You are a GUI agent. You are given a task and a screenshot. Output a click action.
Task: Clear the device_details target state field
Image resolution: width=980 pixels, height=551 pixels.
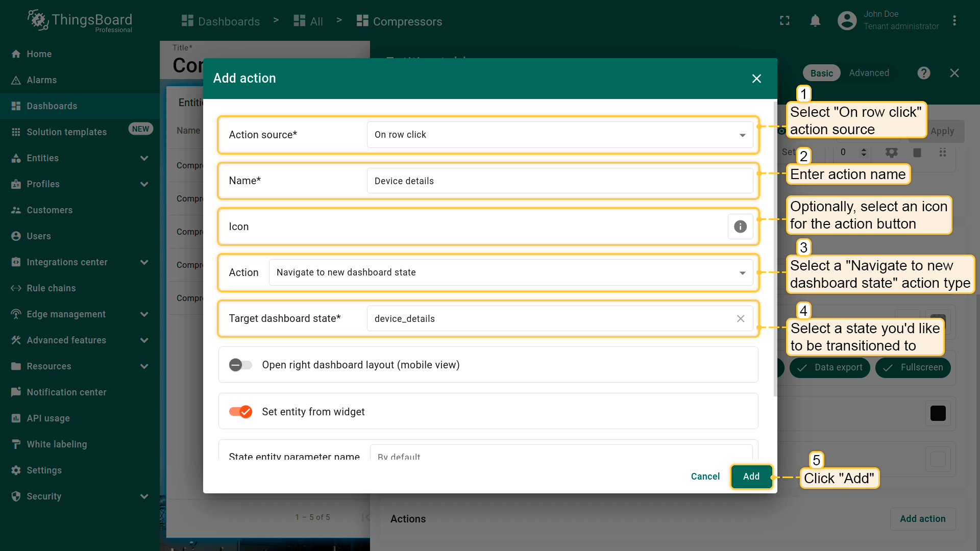(x=740, y=318)
